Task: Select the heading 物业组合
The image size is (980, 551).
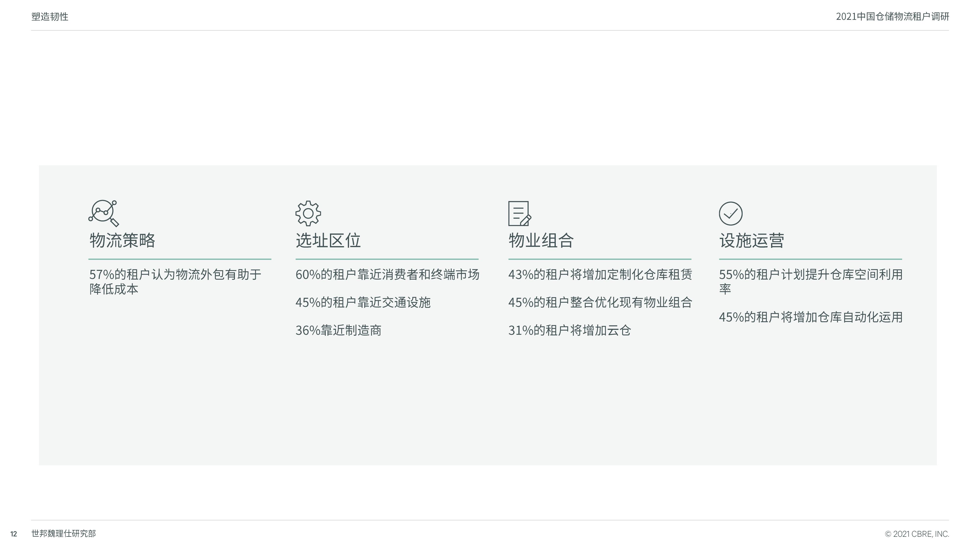Action: 541,240
